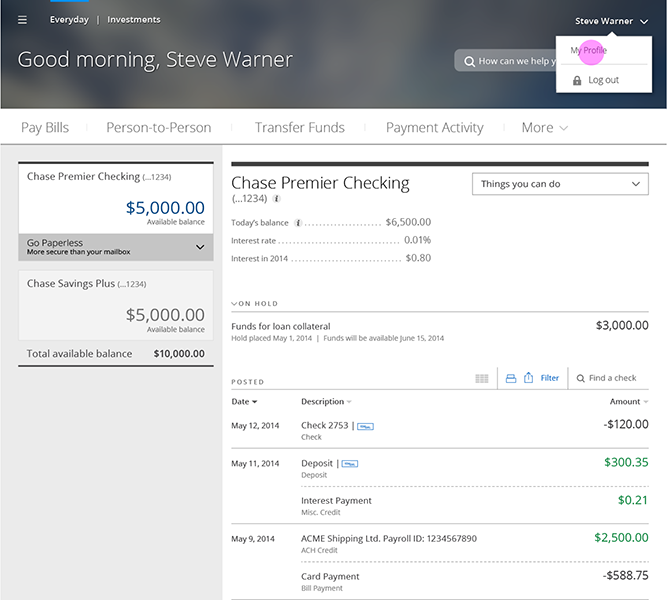This screenshot has height=600, width=667.
Task: Click info icon next to account number (...1234)
Action: coord(276,199)
